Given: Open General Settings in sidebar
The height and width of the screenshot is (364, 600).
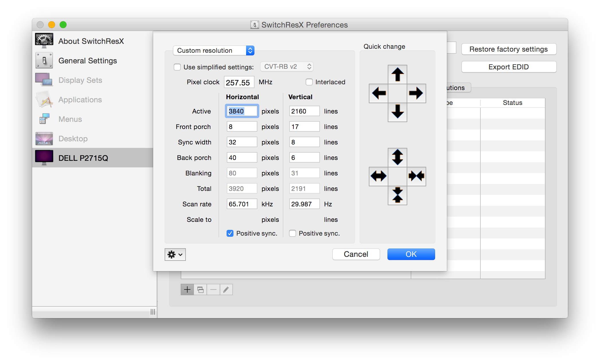Looking at the screenshot, I should tap(92, 60).
